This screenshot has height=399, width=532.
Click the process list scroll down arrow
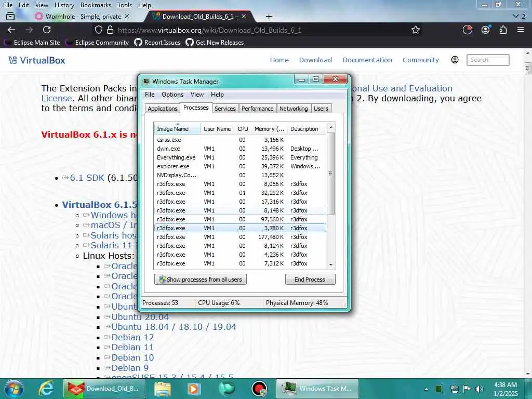[x=331, y=264]
